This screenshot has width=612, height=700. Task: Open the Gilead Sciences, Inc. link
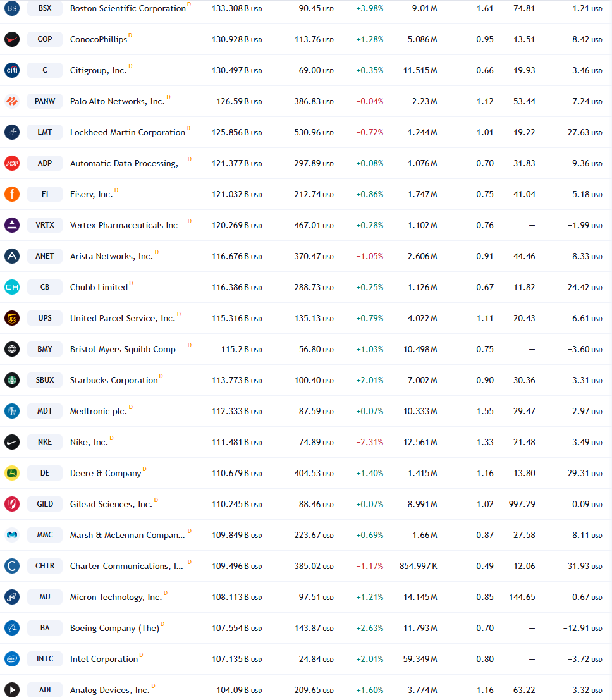point(111,505)
